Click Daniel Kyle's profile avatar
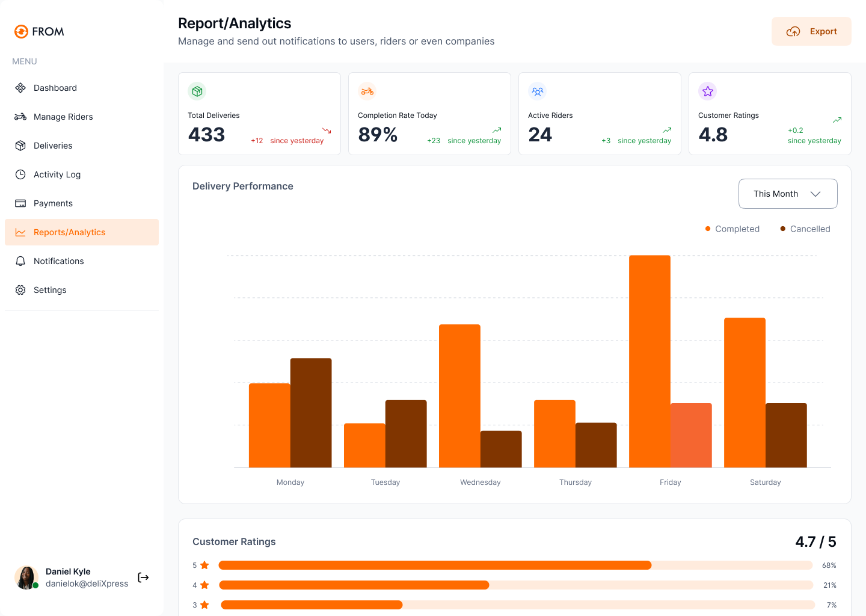 (x=26, y=577)
